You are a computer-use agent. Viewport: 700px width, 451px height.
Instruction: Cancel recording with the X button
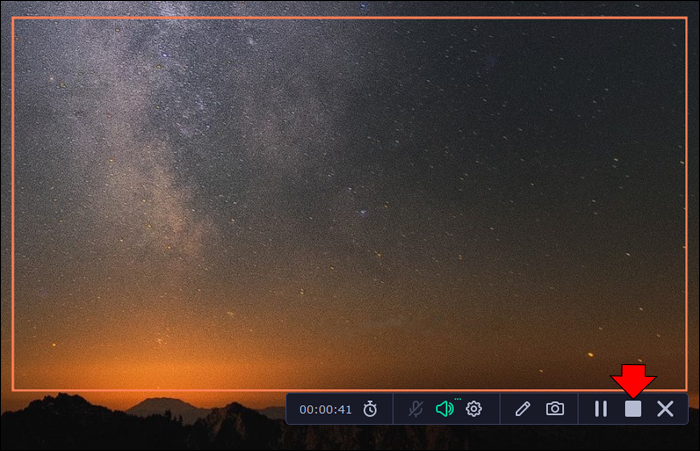[x=665, y=409]
